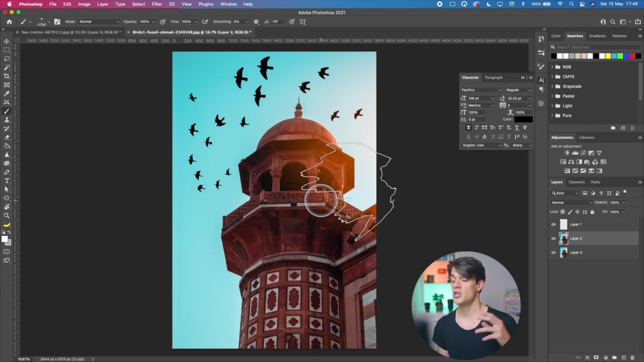The height and width of the screenshot is (362, 644).
Task: Activate the Eyedropper tool
Action: click(x=7, y=94)
